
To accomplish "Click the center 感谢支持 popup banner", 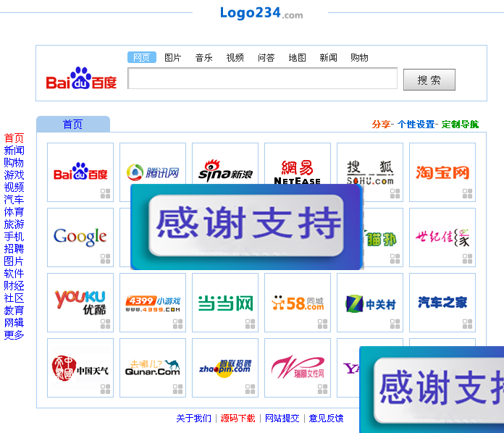I will [247, 227].
